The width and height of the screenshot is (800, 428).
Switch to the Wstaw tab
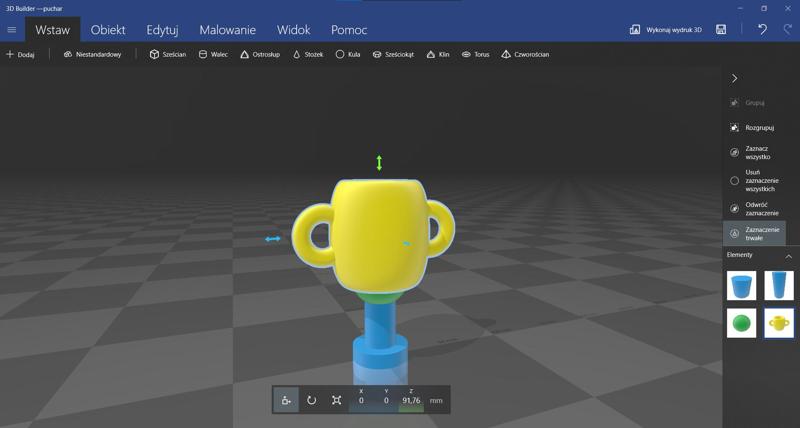point(53,30)
